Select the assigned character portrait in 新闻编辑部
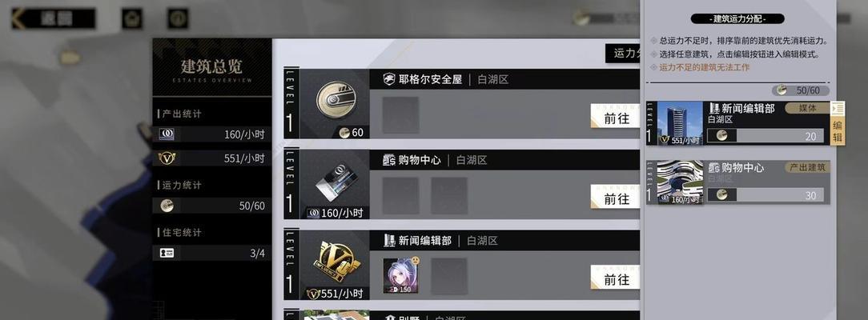Image resolution: width=868 pixels, height=320 pixels. click(x=401, y=275)
